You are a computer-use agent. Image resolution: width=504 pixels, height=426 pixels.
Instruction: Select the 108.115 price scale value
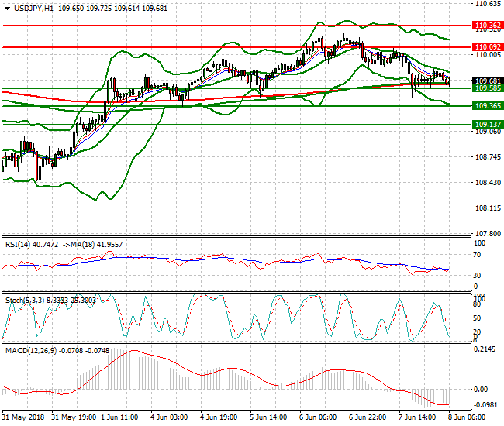tap(488, 208)
